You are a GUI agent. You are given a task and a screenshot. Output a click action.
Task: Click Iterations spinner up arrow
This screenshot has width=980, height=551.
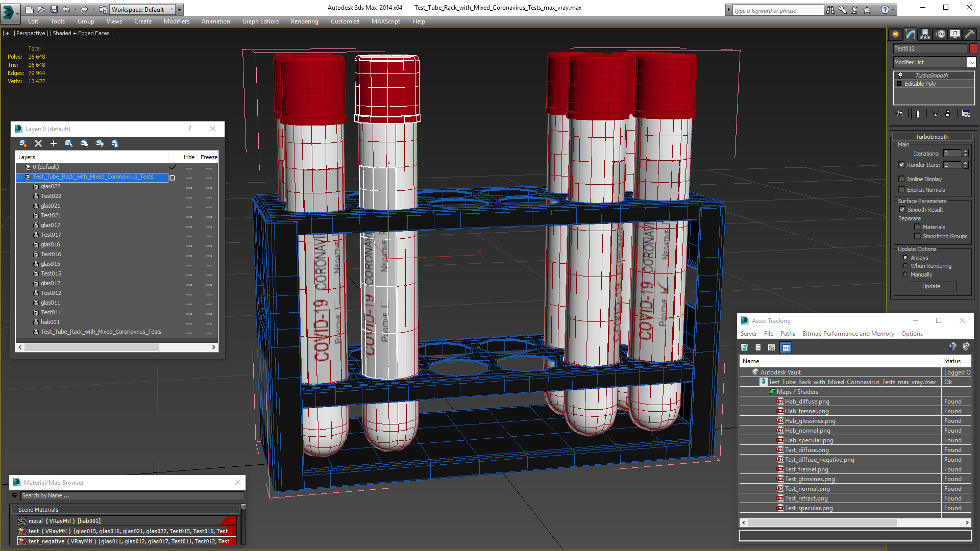[965, 152]
